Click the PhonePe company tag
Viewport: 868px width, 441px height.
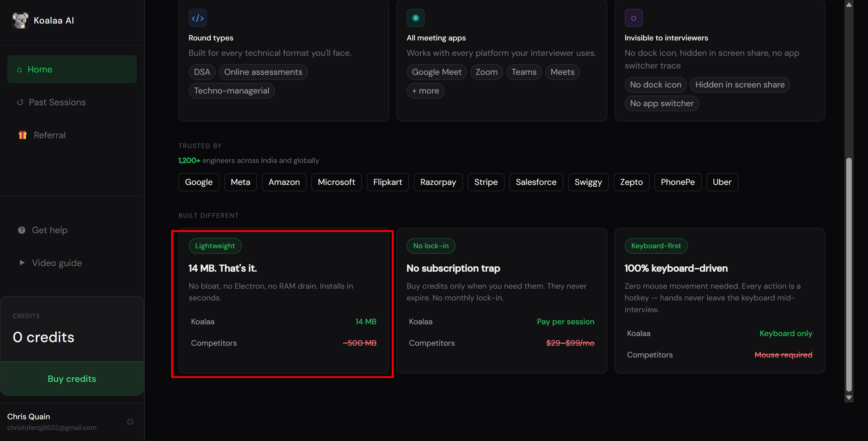click(678, 182)
